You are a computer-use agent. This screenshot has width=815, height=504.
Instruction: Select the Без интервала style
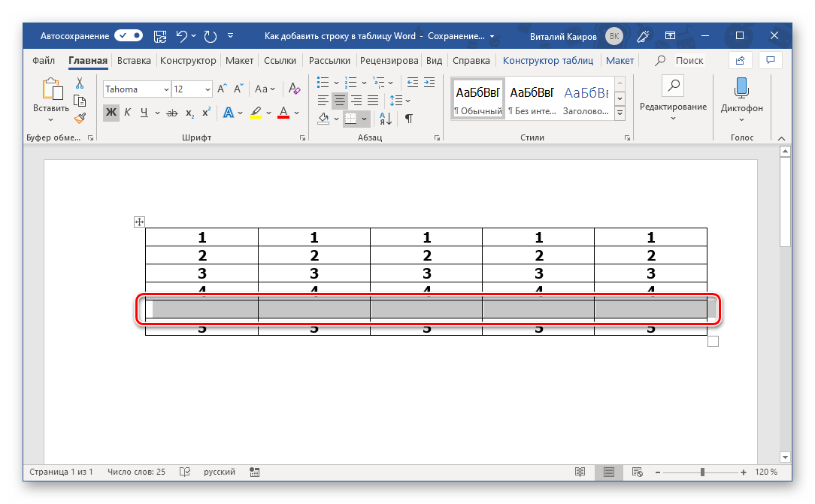[x=532, y=99]
